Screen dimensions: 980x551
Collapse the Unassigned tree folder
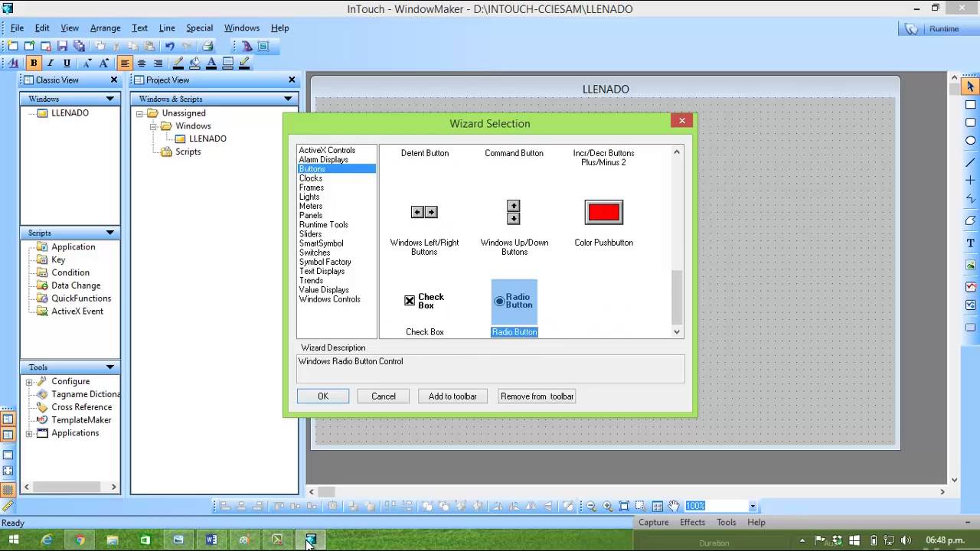pos(139,113)
